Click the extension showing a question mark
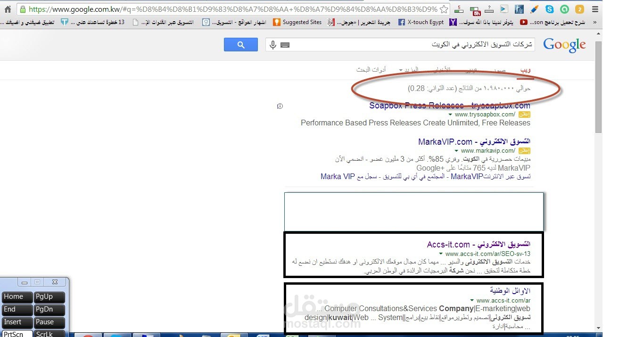Image resolution: width=644 pixels, height=337 pixels. click(x=489, y=9)
